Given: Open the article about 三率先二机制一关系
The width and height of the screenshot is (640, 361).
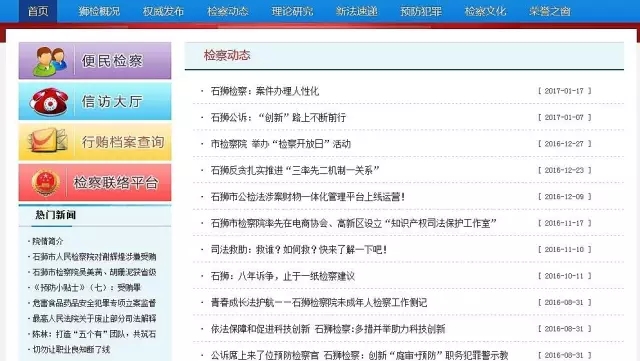Looking at the screenshot, I should tap(295, 170).
